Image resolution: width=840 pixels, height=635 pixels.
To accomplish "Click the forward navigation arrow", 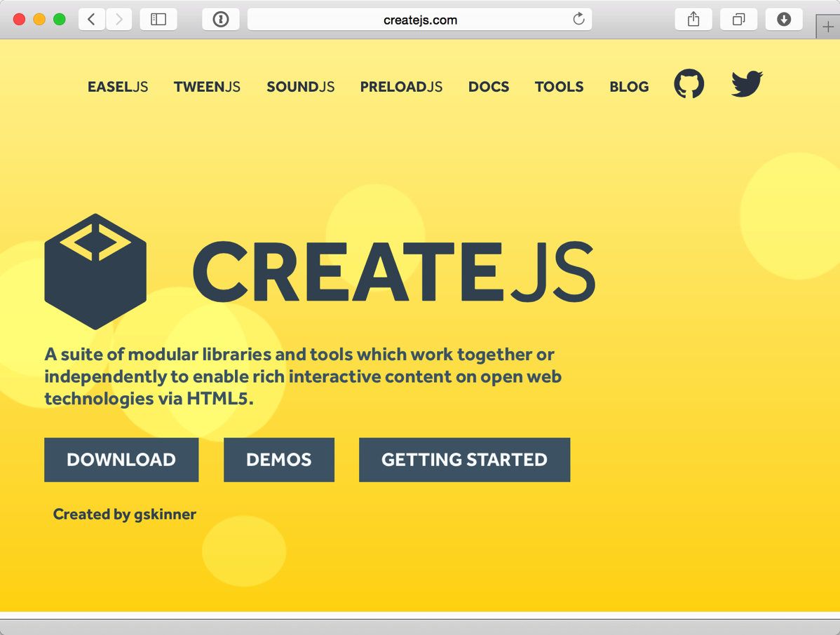I will 118,19.
